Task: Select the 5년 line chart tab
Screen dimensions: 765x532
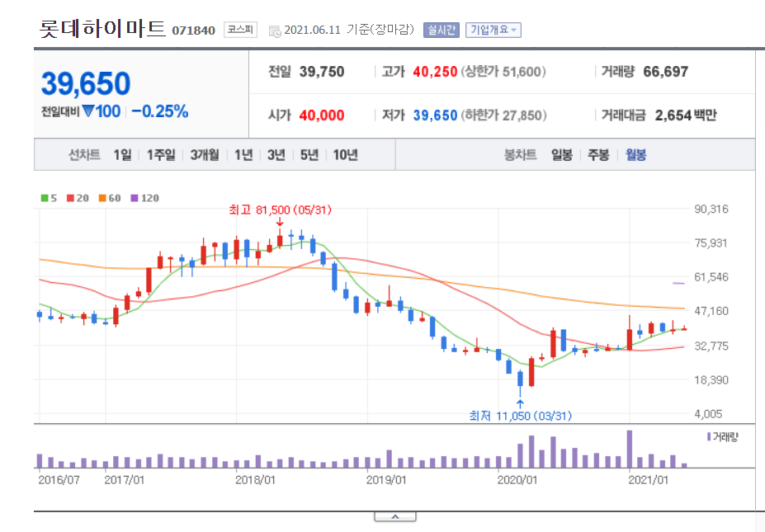Action: coord(309,155)
